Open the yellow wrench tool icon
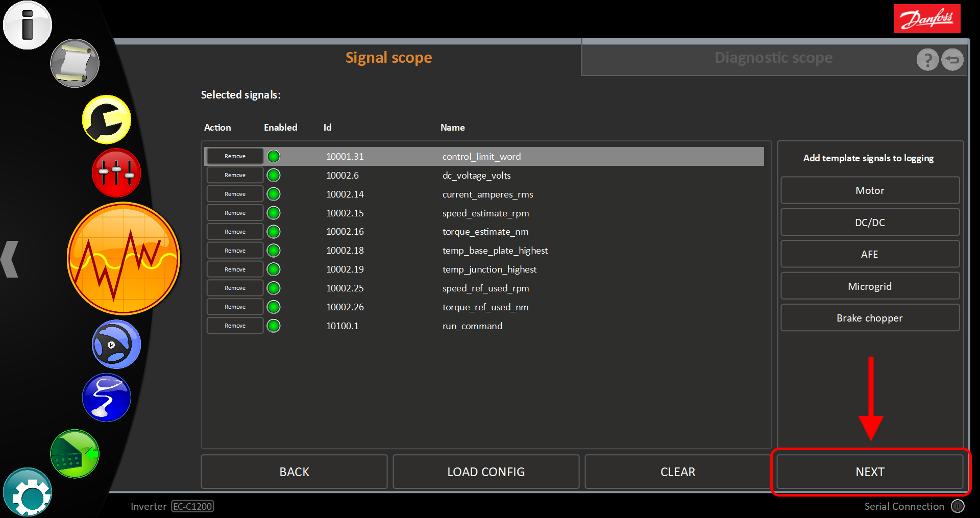This screenshot has height=518, width=980. (107, 119)
